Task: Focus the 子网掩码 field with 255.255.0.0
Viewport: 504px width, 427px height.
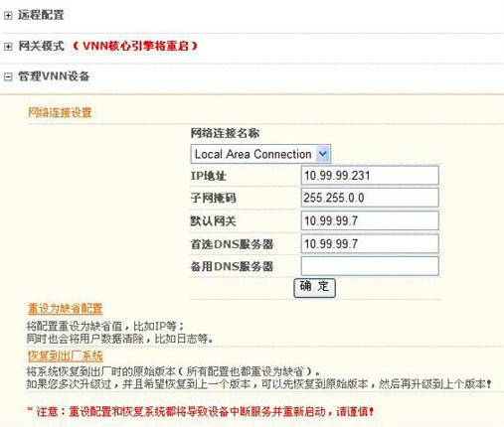Action: pyautogui.click(x=370, y=198)
